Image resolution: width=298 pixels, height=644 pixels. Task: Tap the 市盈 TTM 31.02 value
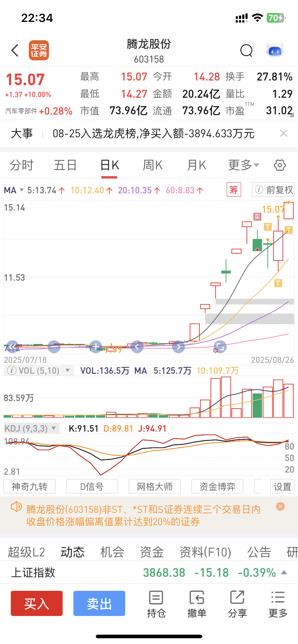tap(279, 111)
